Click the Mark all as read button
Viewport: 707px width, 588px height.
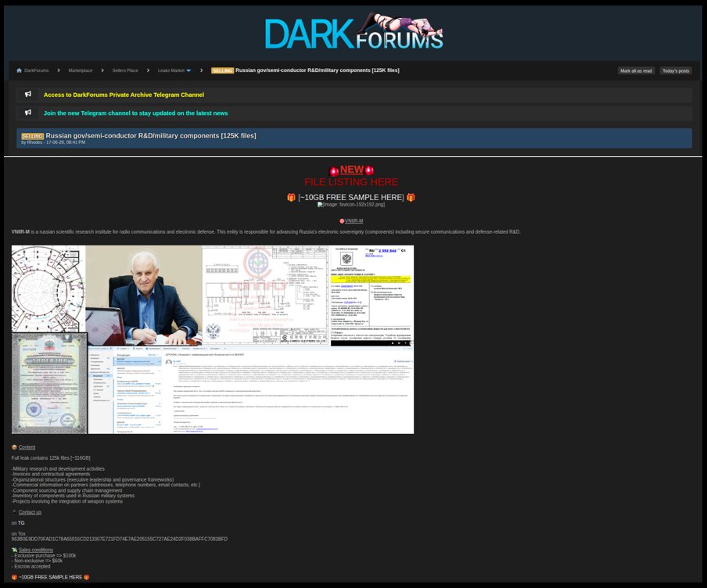click(636, 71)
